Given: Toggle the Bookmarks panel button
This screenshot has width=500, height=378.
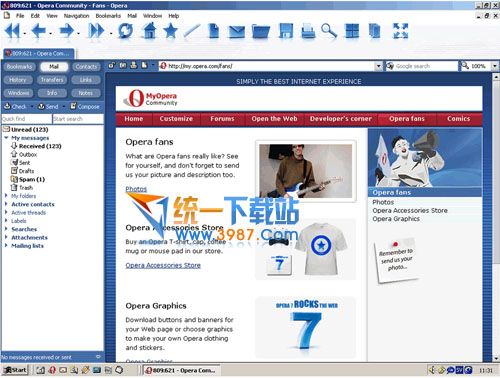Looking at the screenshot, I should point(19,67).
